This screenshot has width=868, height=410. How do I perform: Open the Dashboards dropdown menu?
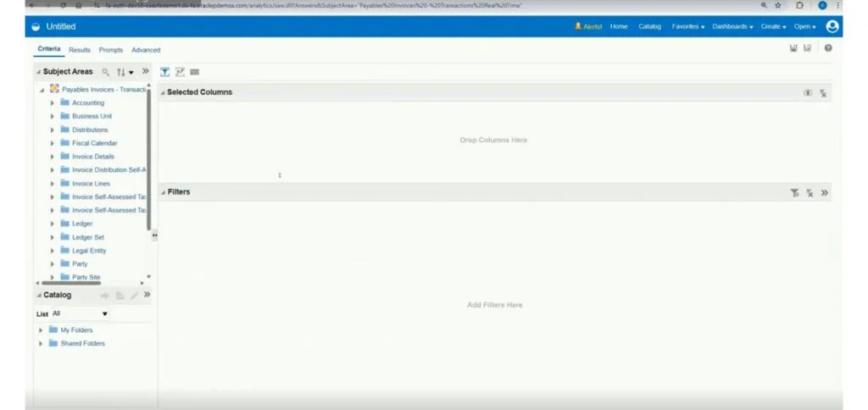(x=732, y=26)
